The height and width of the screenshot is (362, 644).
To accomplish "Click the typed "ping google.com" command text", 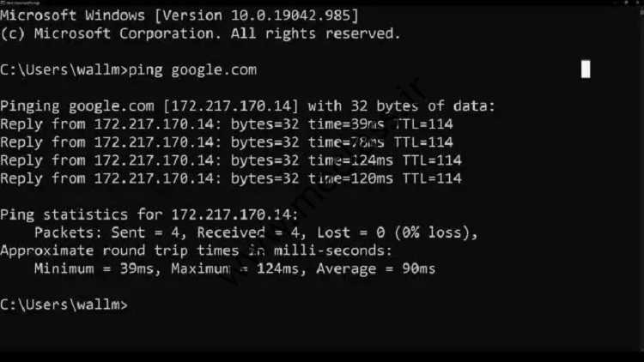I will click(x=192, y=70).
